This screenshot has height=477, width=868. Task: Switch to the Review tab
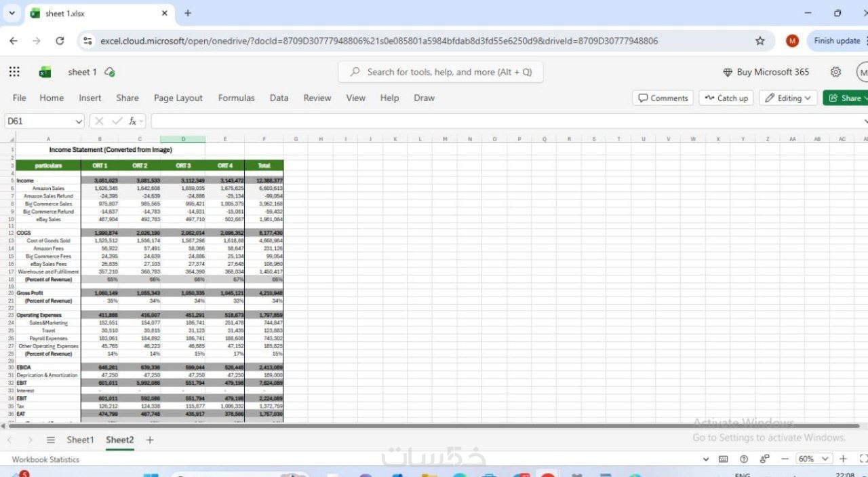317,98
